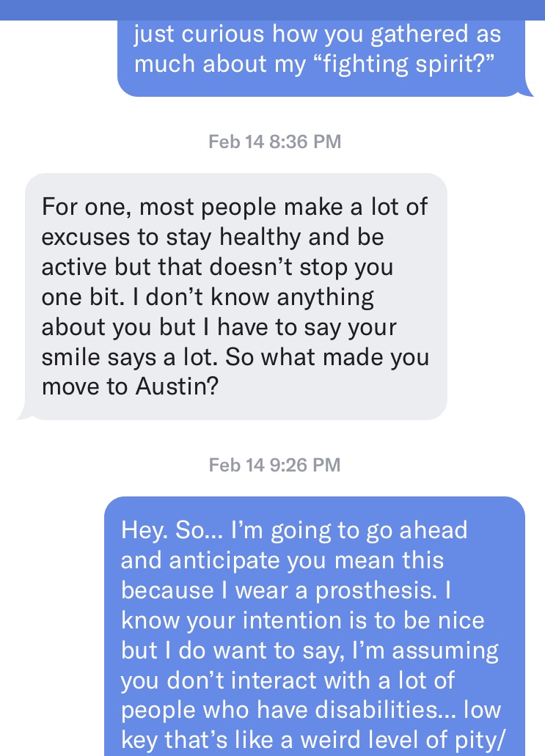This screenshot has height=756, width=545.
Task: Tap the "Feb 14 9:26 PM" timestamp
Action: click(275, 464)
